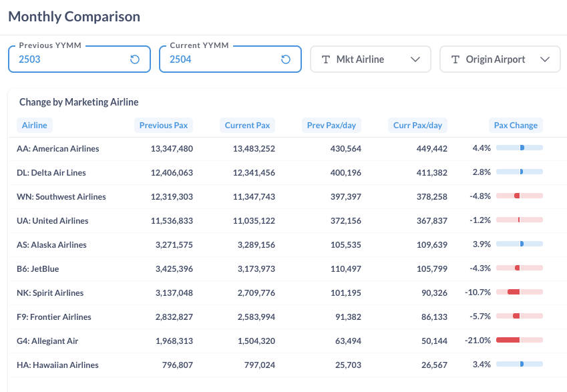This screenshot has width=567, height=392.
Task: Click Southwest current pax 11,347,743
Action: [x=254, y=197]
